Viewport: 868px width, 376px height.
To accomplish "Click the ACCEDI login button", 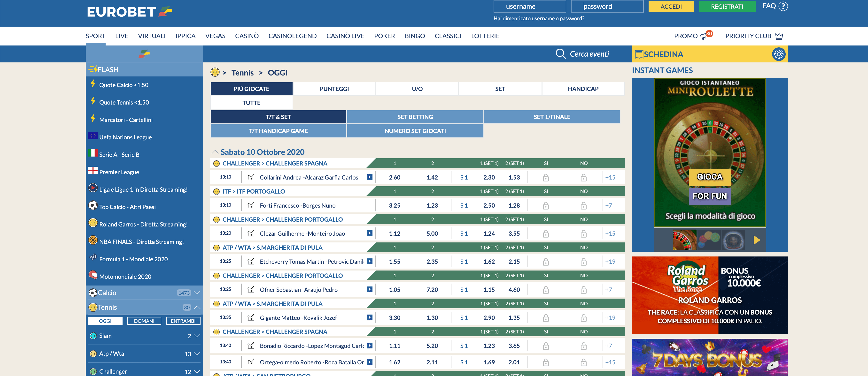I will (x=671, y=6).
